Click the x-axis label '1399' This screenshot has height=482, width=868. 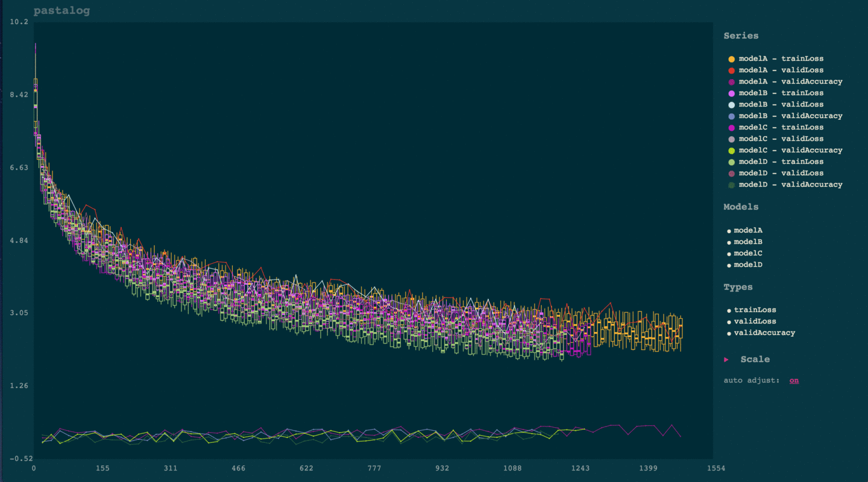click(649, 468)
